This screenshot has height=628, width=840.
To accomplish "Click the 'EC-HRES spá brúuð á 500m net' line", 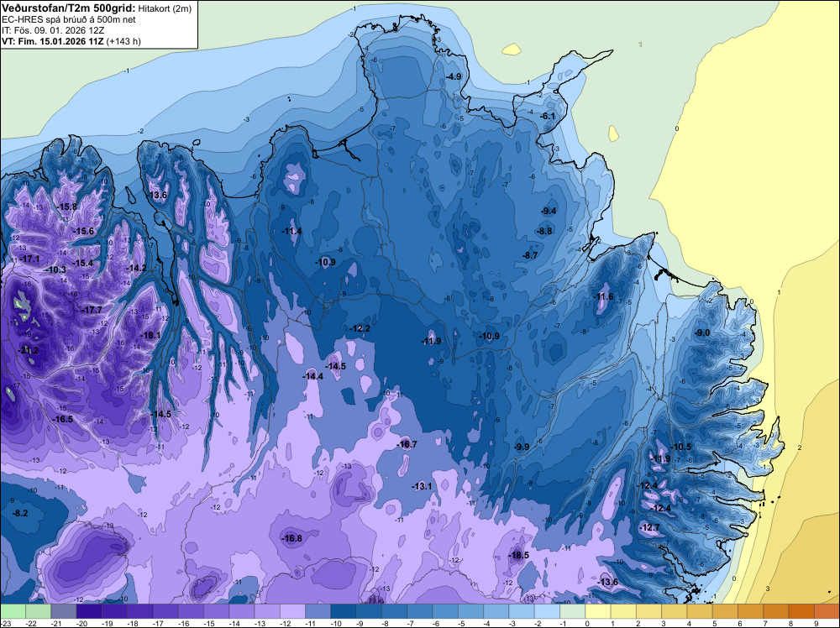I will tap(69, 20).
